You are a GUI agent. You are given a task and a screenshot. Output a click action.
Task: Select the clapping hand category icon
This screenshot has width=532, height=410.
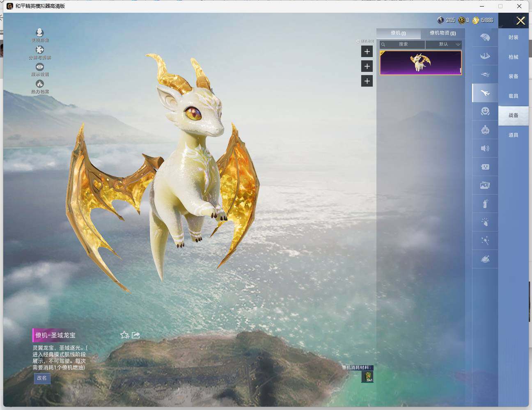tap(485, 222)
